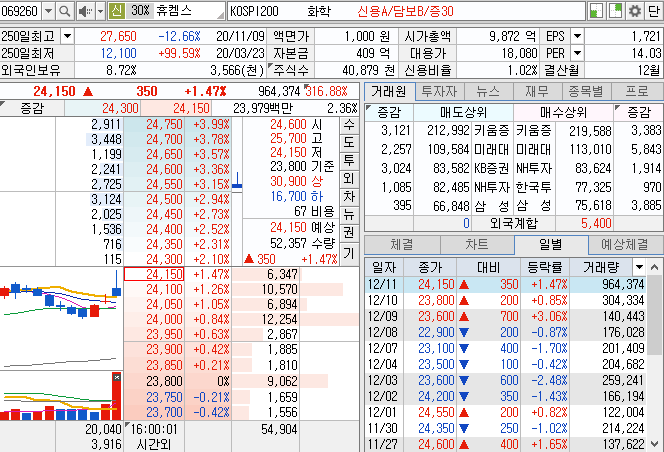
Task: Click the 12/11 daily price row
Action: (x=506, y=284)
